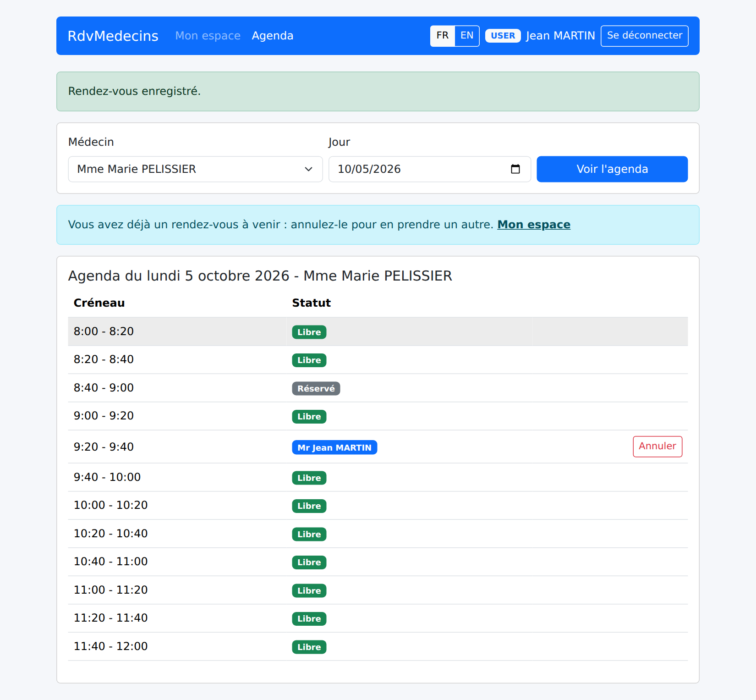Click the Libre badge for 10:40 - 11:00

point(309,562)
